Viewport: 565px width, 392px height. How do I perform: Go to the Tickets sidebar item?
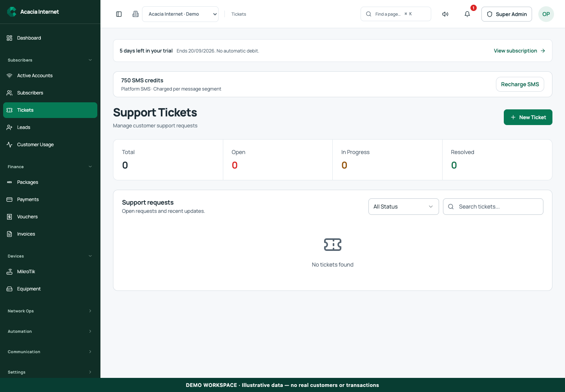pos(50,110)
